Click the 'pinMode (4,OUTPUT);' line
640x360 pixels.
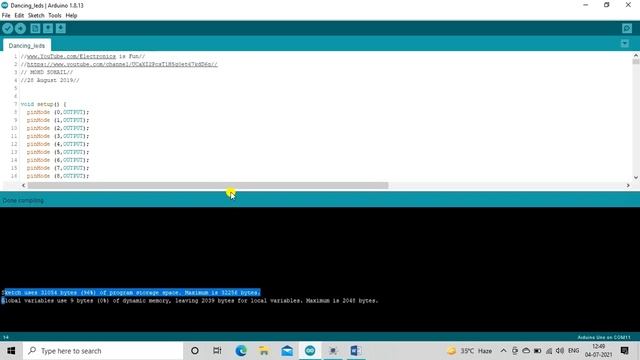pyautogui.click(x=58, y=144)
